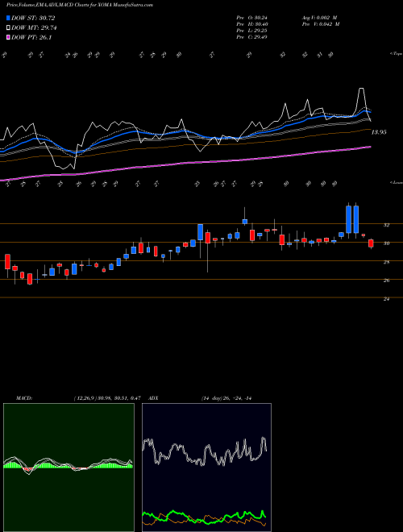Click the white DOW MT legend swatch

[x=8, y=28]
